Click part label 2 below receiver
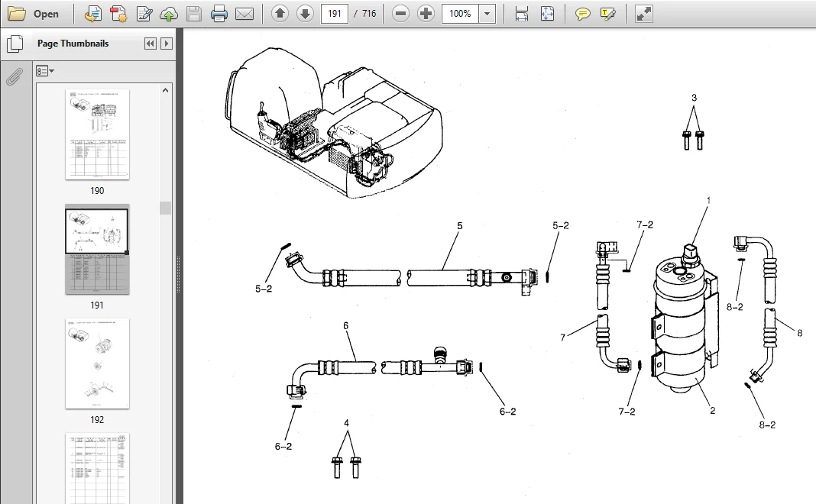This screenshot has width=816, height=504. click(712, 411)
